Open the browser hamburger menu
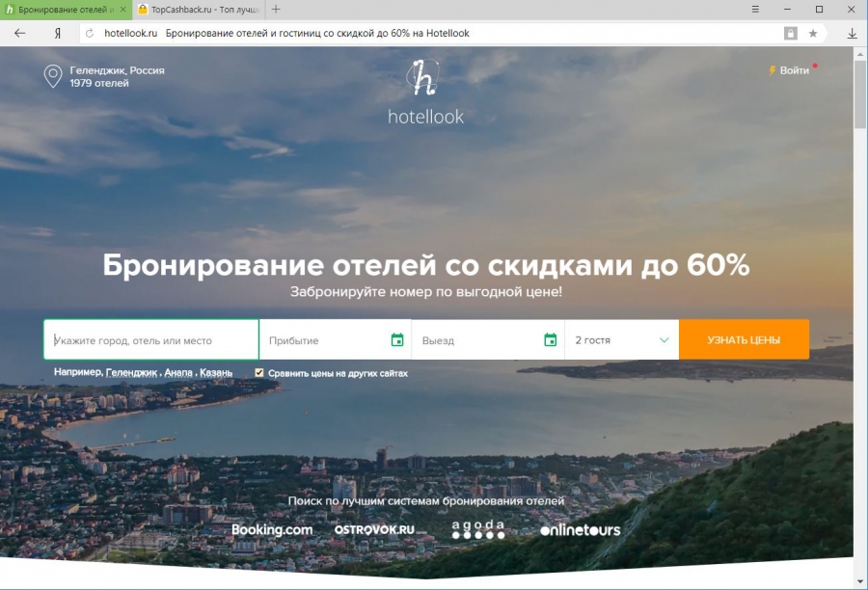 (755, 9)
